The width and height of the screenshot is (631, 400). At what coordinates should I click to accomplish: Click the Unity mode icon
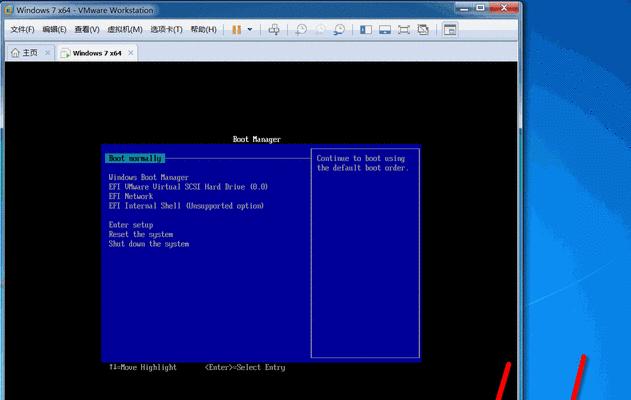tap(423, 30)
